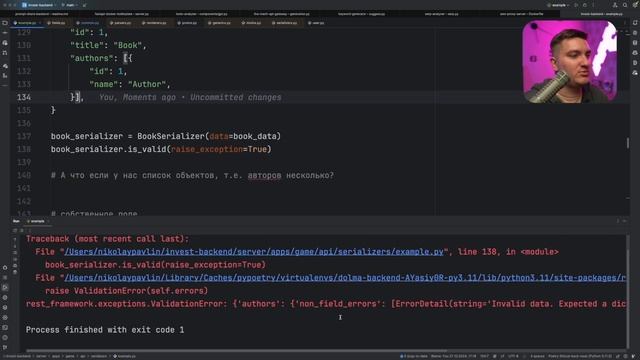Click 'Process finished with exit code 1' text
Screen dimensions: 640x360
tap(105, 330)
